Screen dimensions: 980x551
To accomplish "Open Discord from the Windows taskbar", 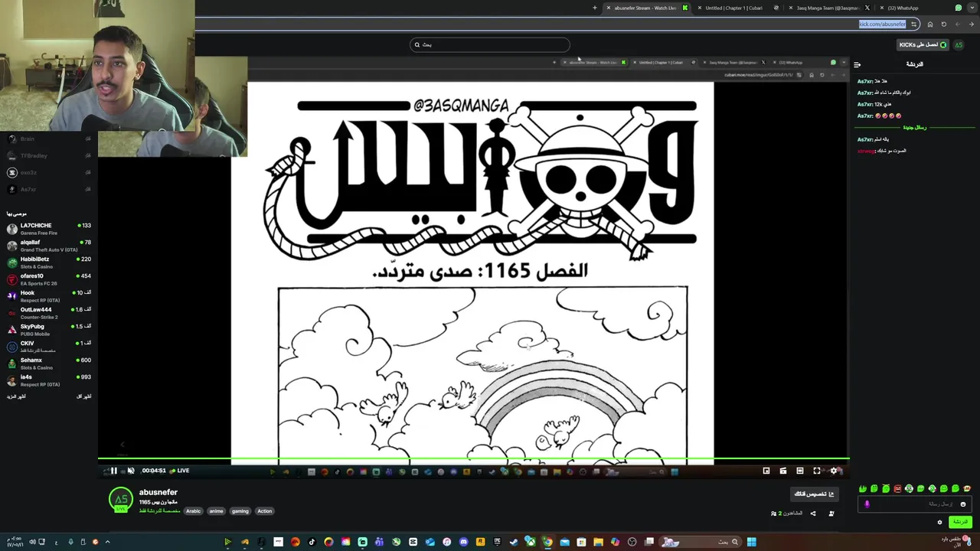I will [x=463, y=542].
